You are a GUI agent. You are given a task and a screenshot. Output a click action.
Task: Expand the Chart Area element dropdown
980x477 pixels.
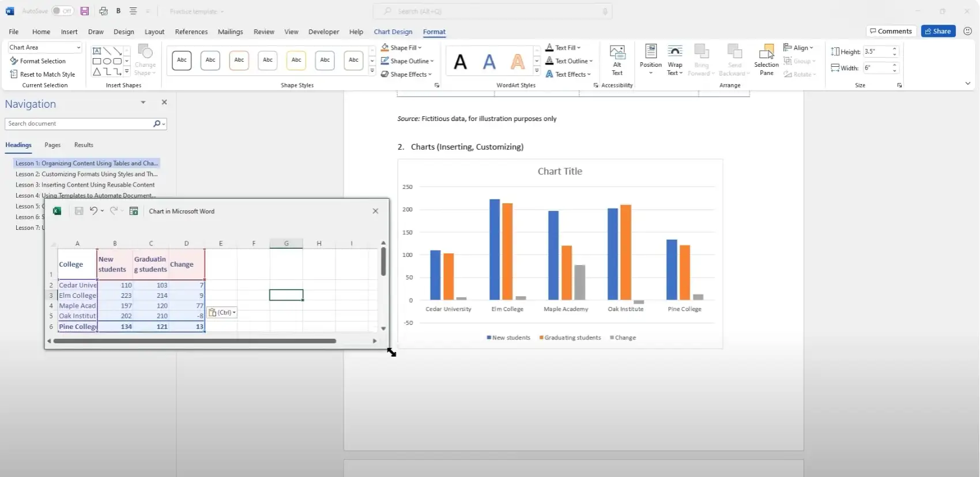point(78,47)
